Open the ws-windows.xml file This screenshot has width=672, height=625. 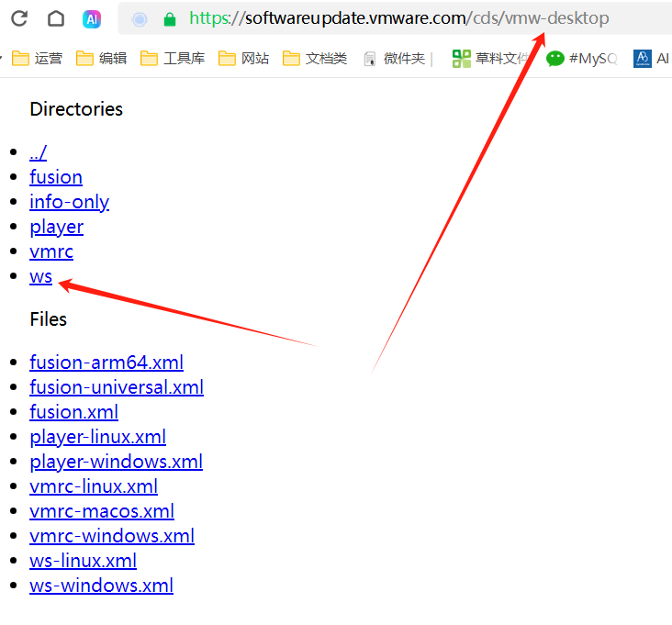102,586
